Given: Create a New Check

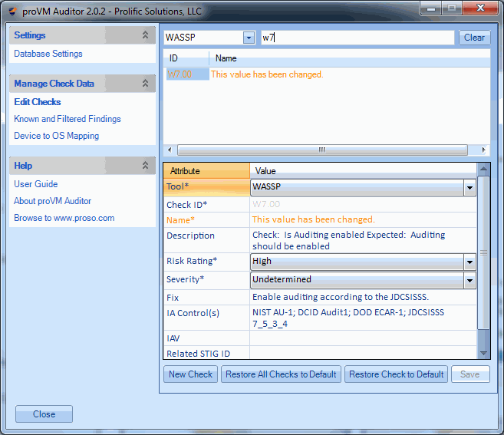Looking at the screenshot, I should (190, 374).
